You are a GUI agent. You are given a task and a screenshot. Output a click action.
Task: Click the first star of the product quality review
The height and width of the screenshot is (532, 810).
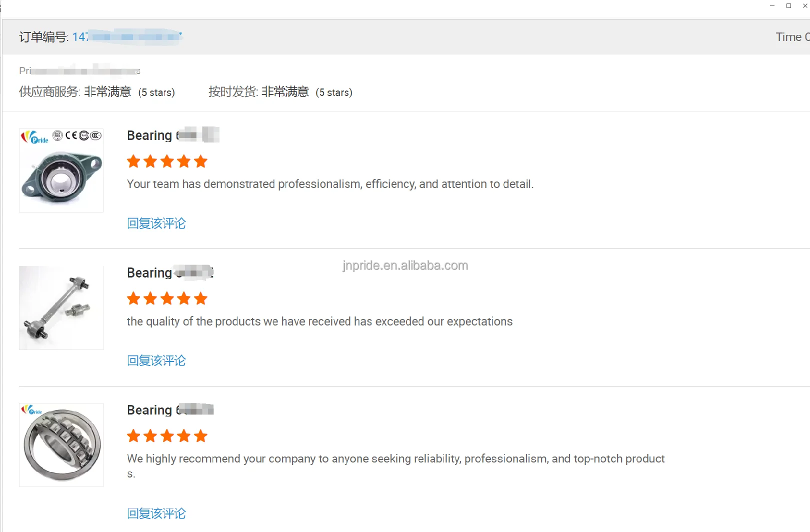point(133,299)
